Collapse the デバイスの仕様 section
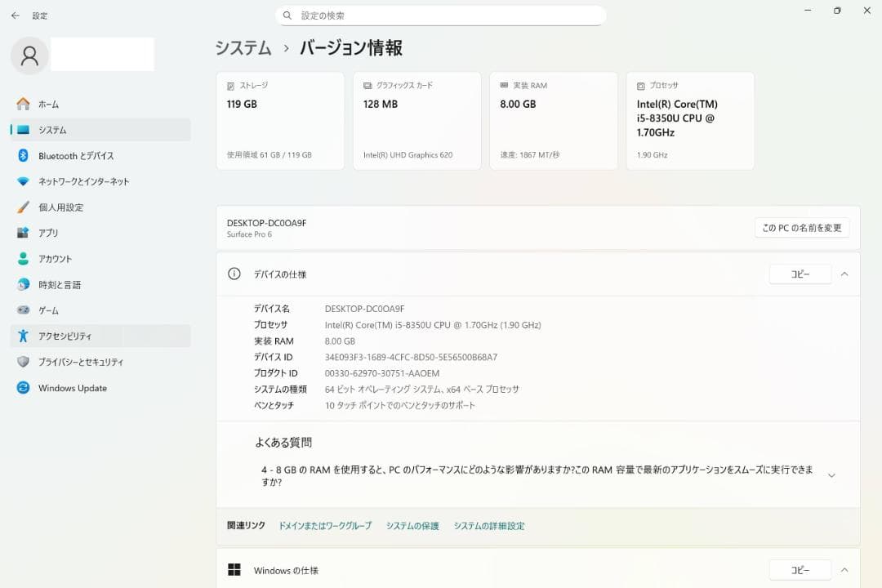Screen dimensions: 882x588 (x=844, y=274)
